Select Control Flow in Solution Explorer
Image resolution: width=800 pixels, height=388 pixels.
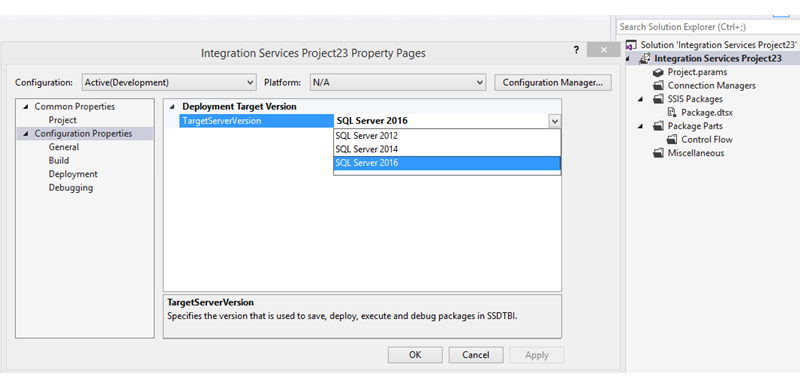click(707, 139)
